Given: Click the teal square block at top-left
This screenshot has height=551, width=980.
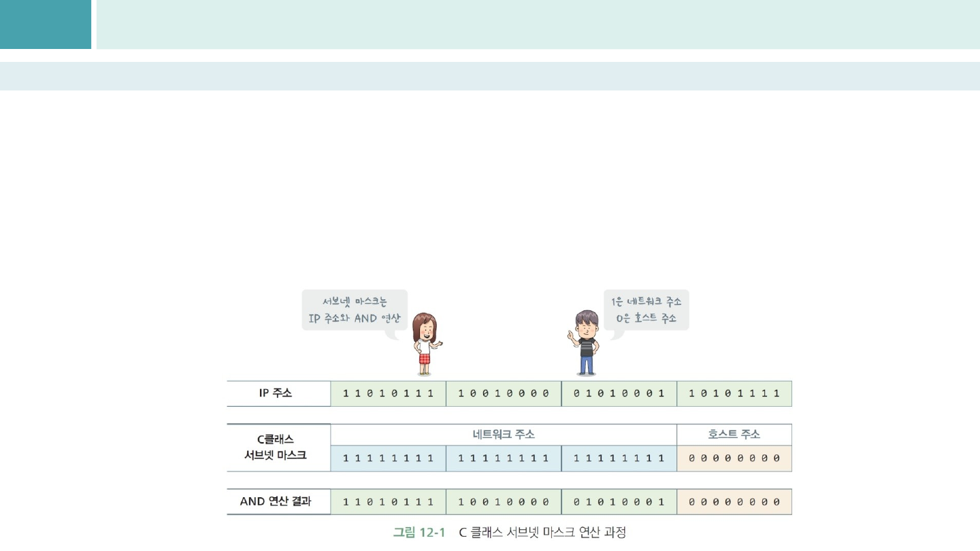Looking at the screenshot, I should 45,24.
